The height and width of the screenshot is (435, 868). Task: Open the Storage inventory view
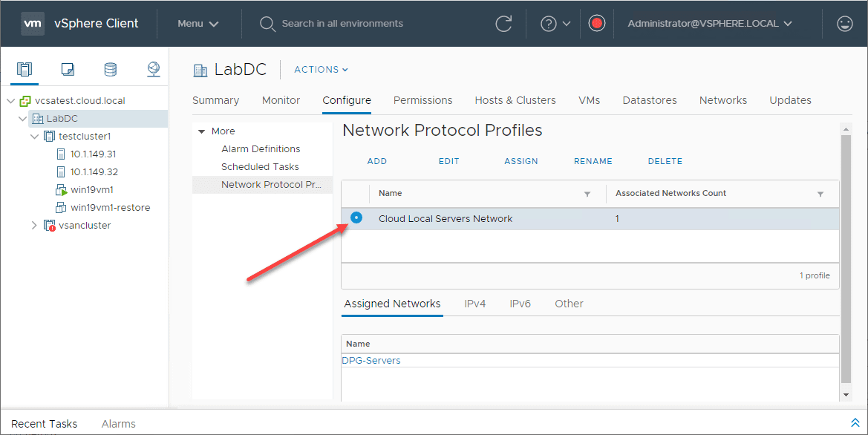click(x=111, y=69)
